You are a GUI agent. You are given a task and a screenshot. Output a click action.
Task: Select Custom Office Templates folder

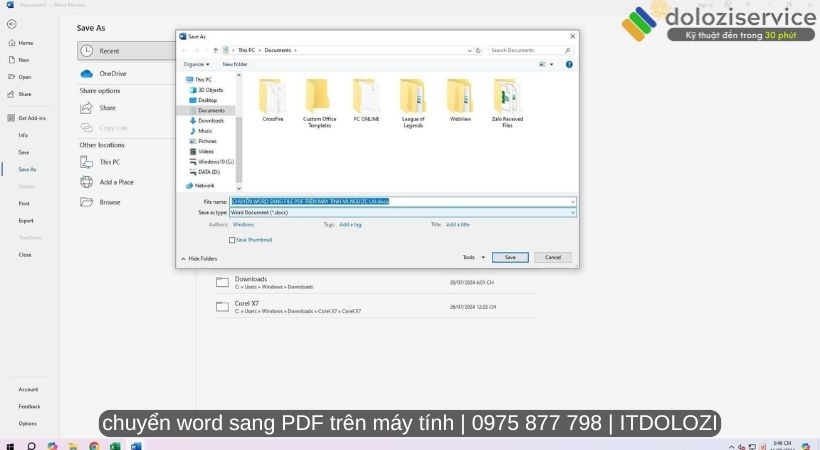tap(320, 103)
